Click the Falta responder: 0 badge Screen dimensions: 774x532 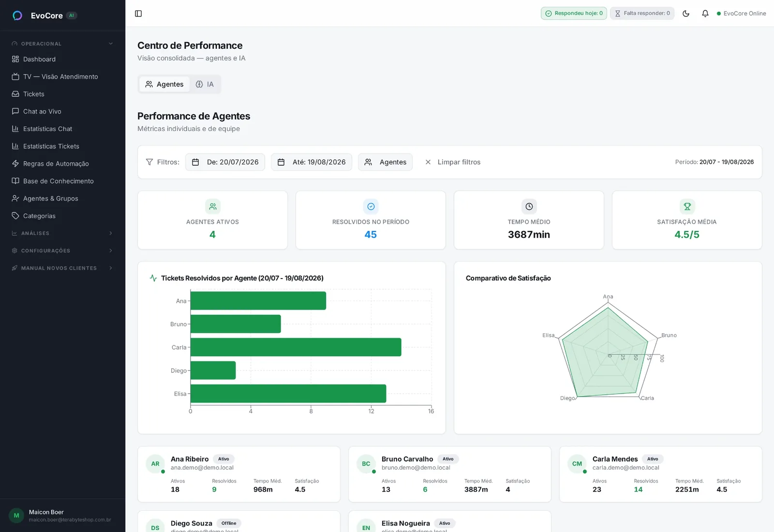tap(642, 14)
